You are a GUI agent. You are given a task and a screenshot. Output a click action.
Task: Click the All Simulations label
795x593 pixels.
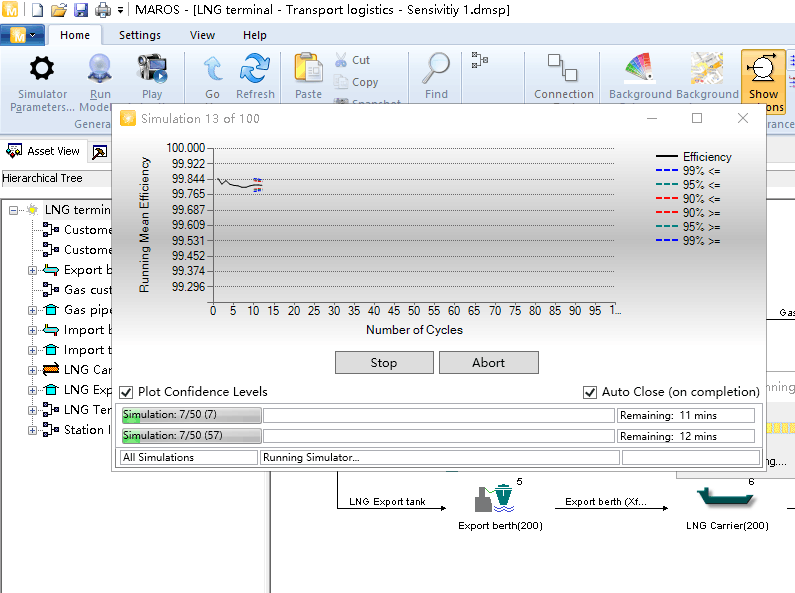[x=158, y=458]
